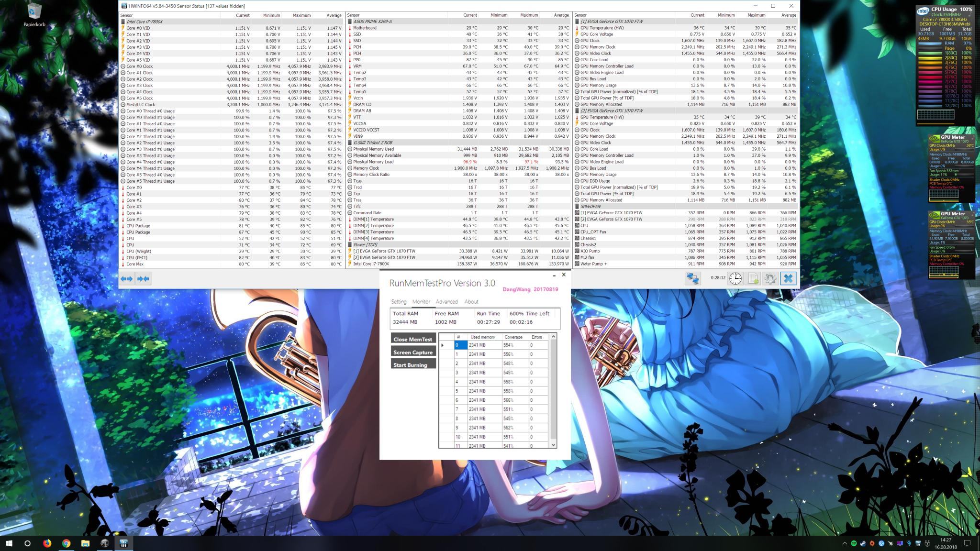
Task: Open the Windows notification action center
Action: [967, 543]
